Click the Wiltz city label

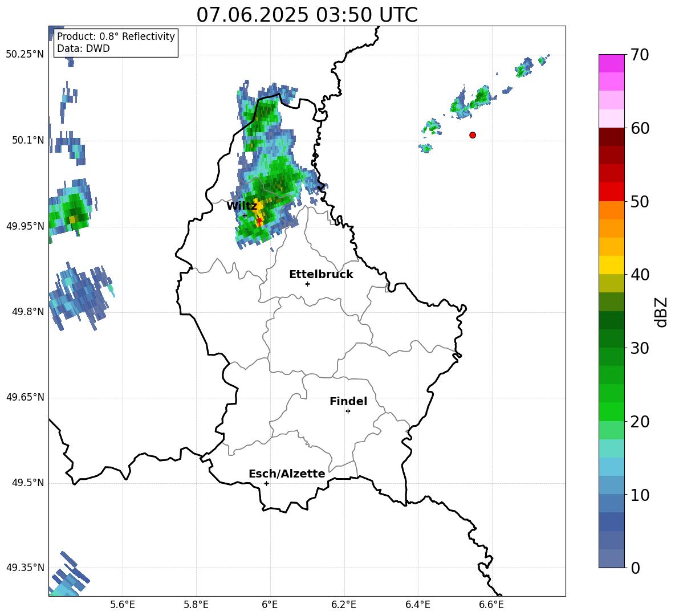(242, 206)
